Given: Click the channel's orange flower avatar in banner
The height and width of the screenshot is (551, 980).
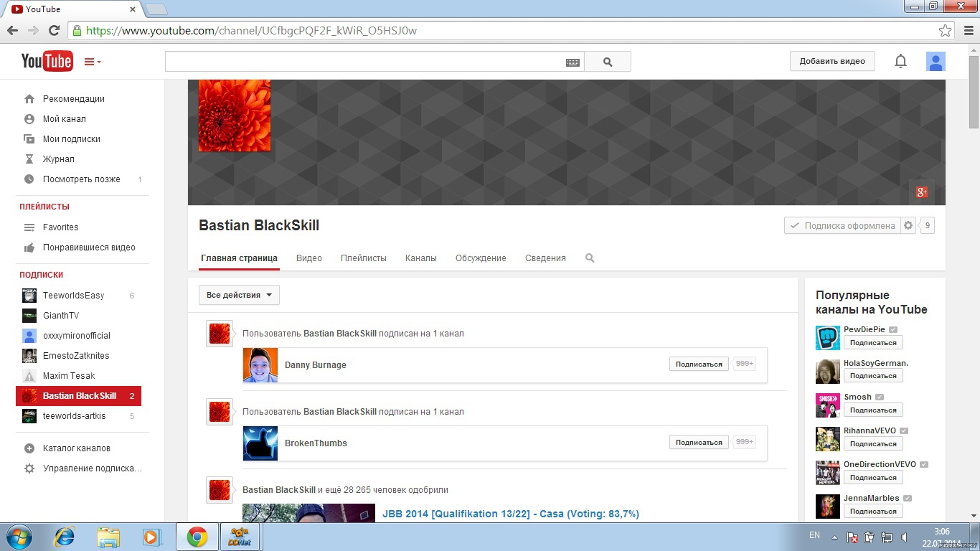Looking at the screenshot, I should click(x=235, y=116).
